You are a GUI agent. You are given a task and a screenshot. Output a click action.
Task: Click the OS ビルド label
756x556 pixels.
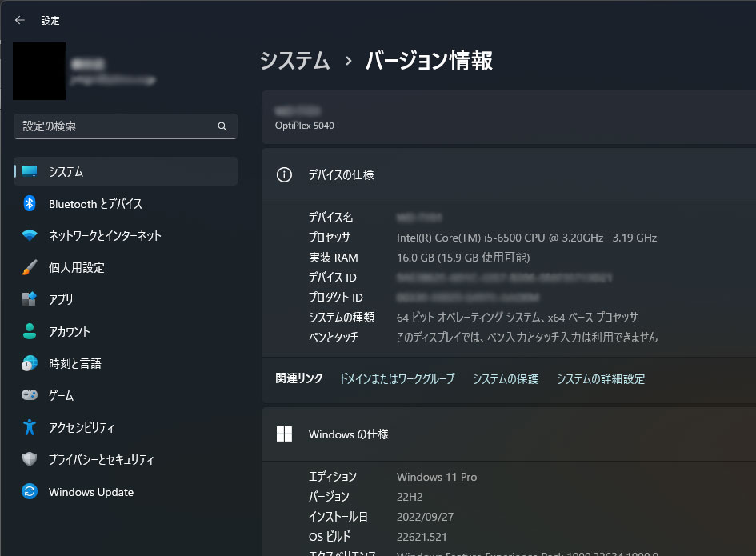330,537
